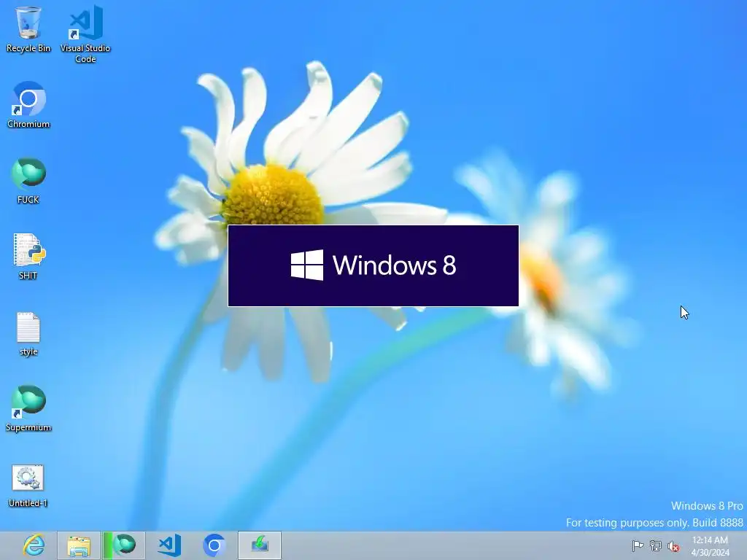Open File Explorer from the taskbar
Screen dimensions: 747x560
[x=79, y=545]
